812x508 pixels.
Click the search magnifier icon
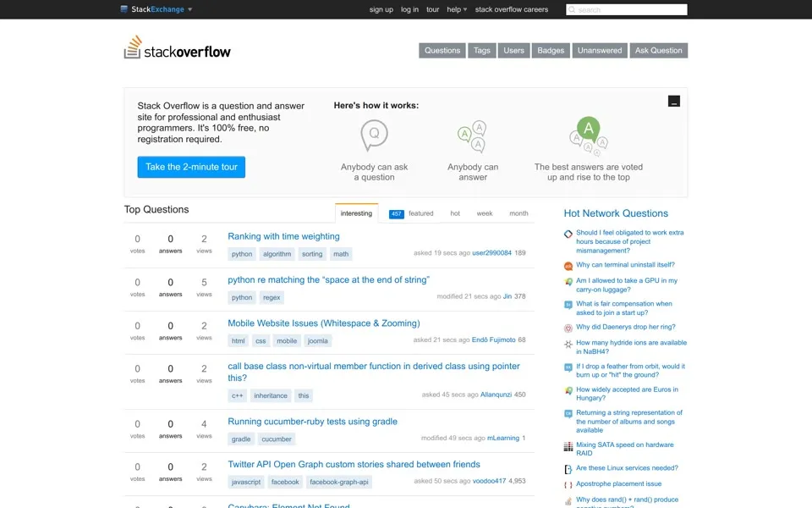tap(572, 9)
